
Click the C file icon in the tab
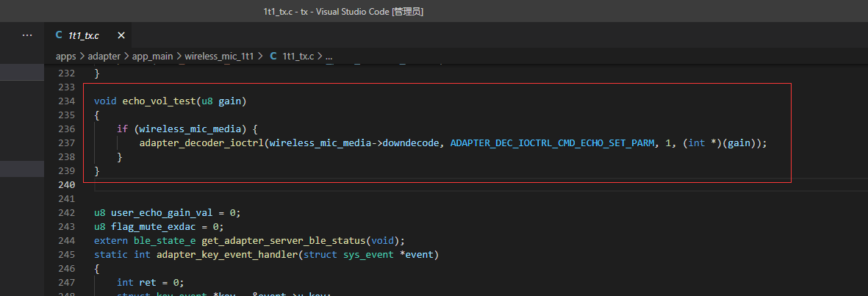point(59,35)
